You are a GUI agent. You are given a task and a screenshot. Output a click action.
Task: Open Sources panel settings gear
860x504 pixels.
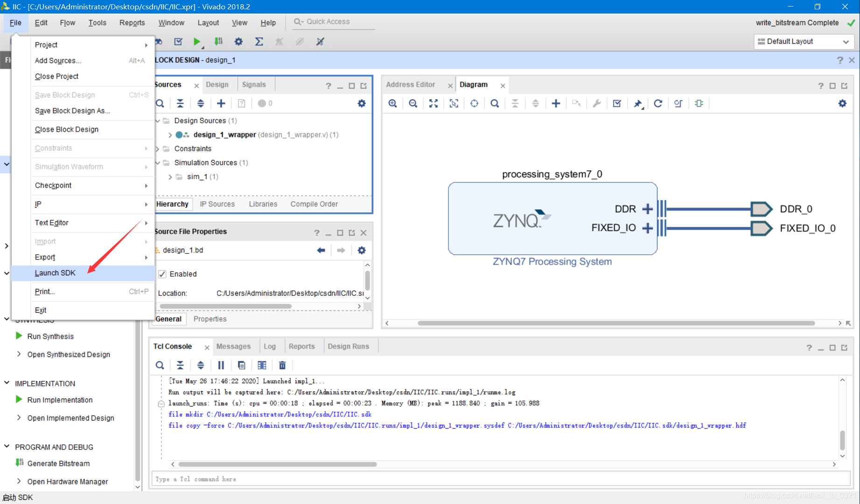(x=362, y=104)
